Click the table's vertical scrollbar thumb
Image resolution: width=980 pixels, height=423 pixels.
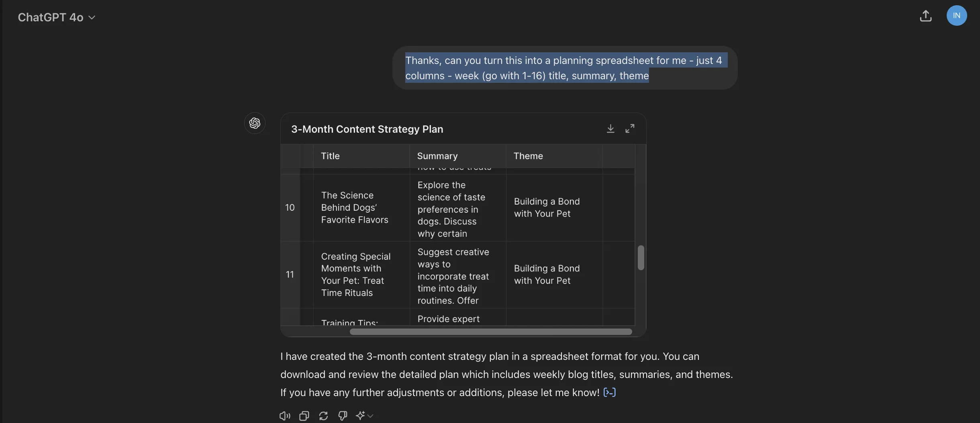641,258
